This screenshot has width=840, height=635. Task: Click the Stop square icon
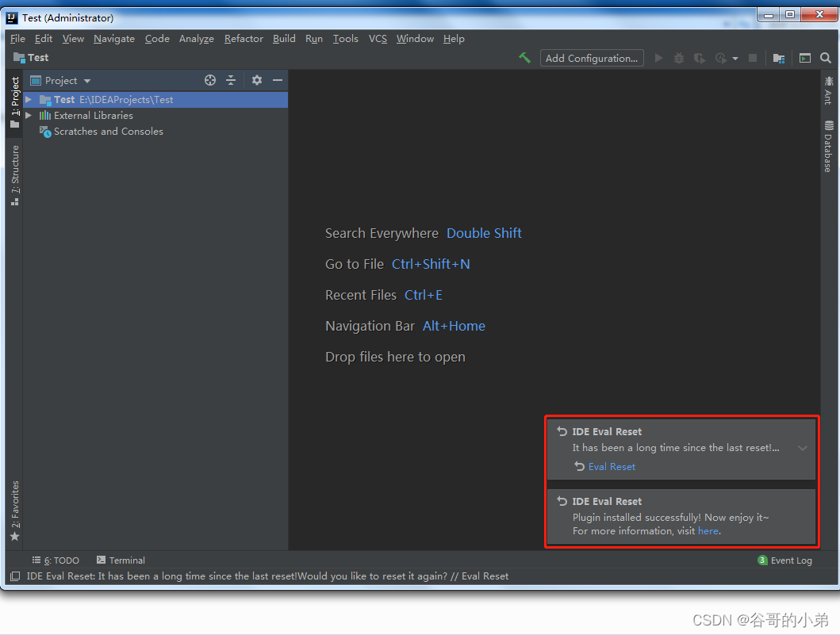753,58
